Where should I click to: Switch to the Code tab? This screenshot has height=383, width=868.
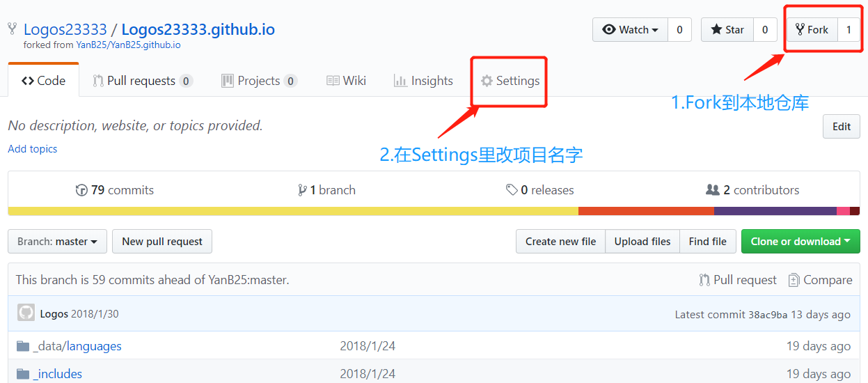[43, 81]
